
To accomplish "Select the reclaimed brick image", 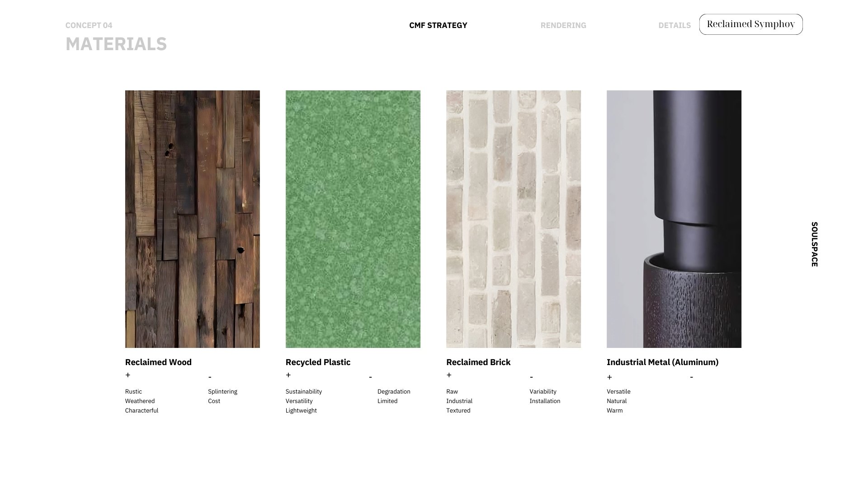I will (514, 219).
